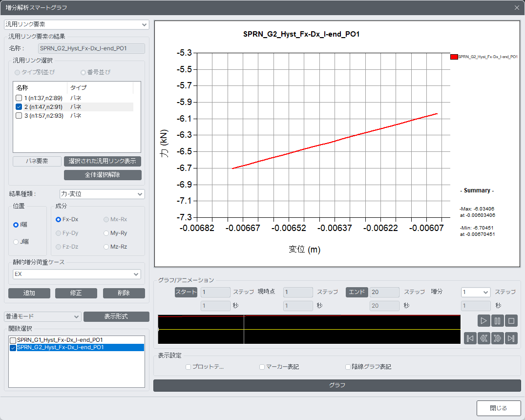Click the Max -6.03406 summary value
The width and height of the screenshot is (525, 420).
(477, 209)
